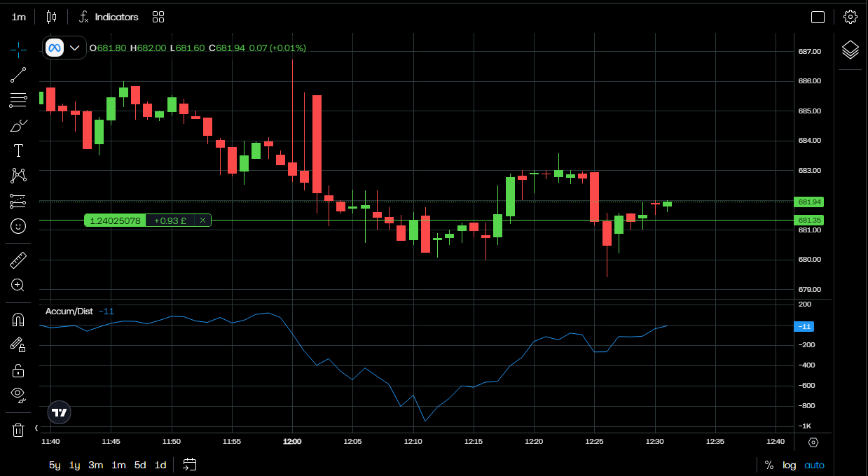Click the +0.93 £ profit label
The image size is (868, 476).
[170, 220]
